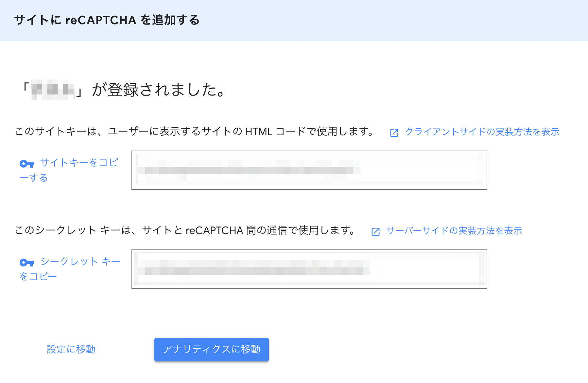Open クライアントサイドの実装方法を表示 link
Screen dimensions: 588x383
(x=482, y=132)
